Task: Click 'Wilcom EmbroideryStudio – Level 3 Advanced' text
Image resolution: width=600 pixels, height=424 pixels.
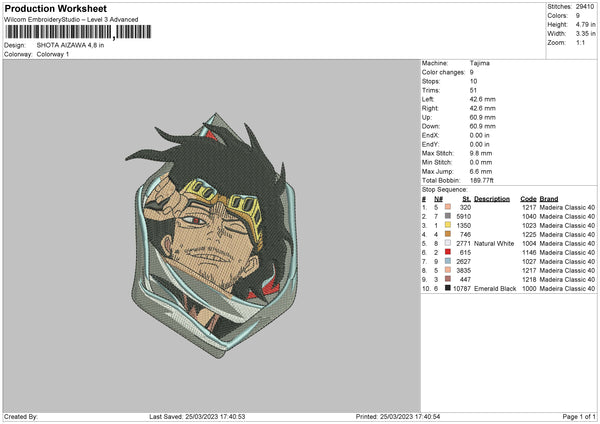Action: (x=71, y=20)
